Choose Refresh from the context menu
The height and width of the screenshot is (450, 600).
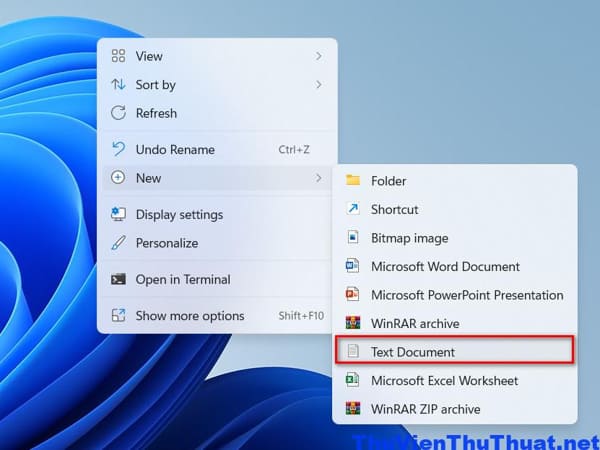[217, 113]
